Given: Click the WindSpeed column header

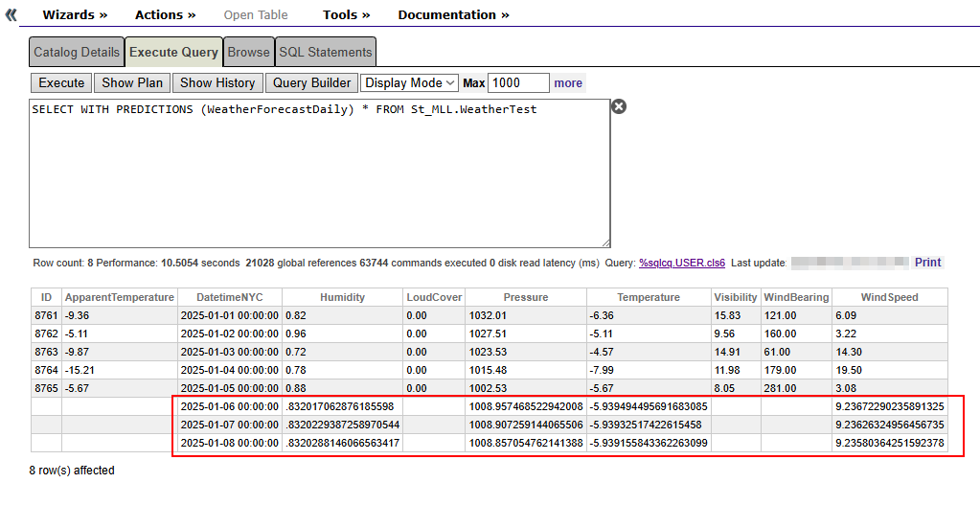Looking at the screenshot, I should 889,297.
